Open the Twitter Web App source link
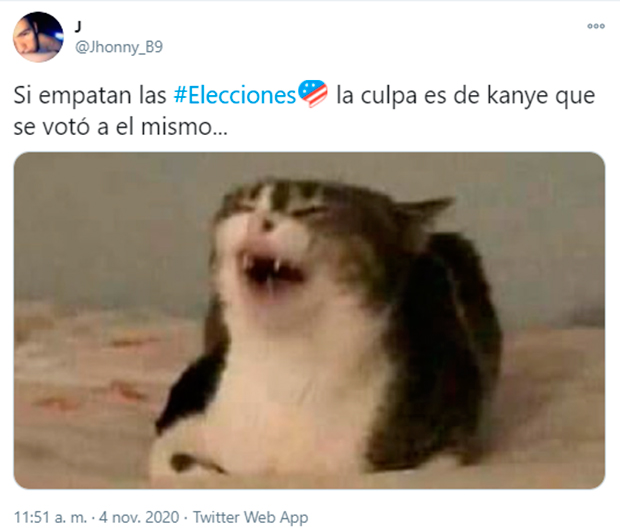This screenshot has height=532, width=620. (250, 517)
